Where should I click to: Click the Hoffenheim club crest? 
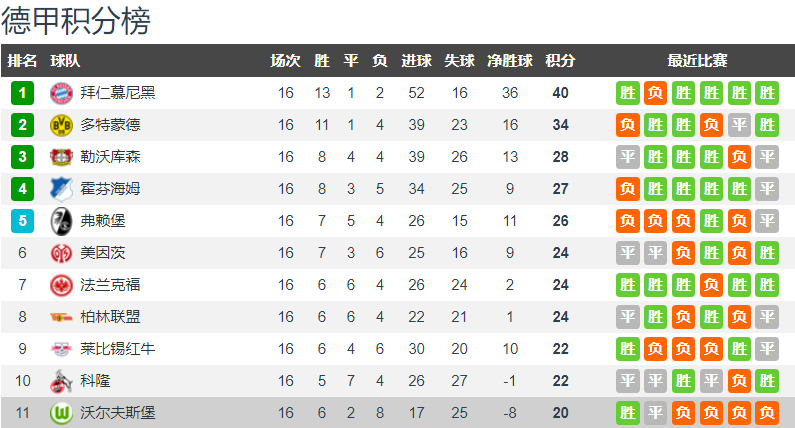61,189
